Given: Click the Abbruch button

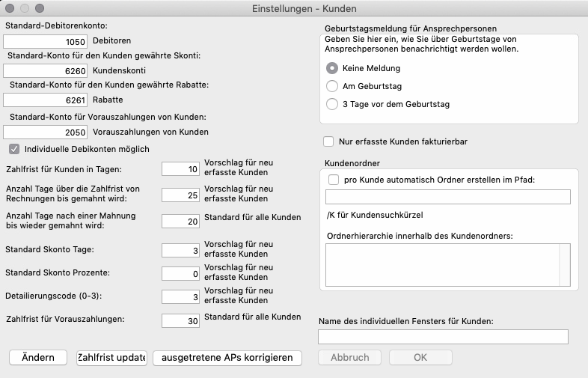Looking at the screenshot, I should pos(348,357).
